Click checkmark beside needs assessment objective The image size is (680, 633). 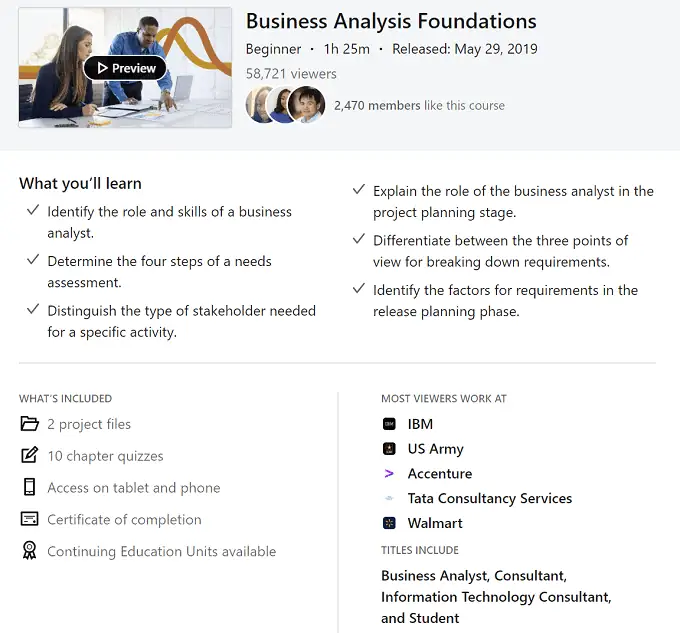(x=33, y=260)
